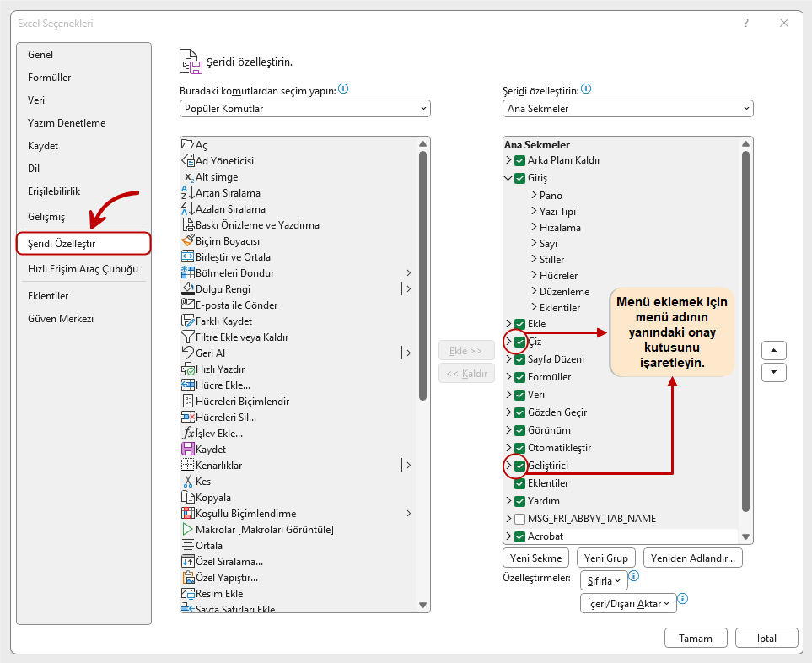812x663 pixels.
Task: Choose the Artan Sıralama sort icon
Action: pos(187,192)
